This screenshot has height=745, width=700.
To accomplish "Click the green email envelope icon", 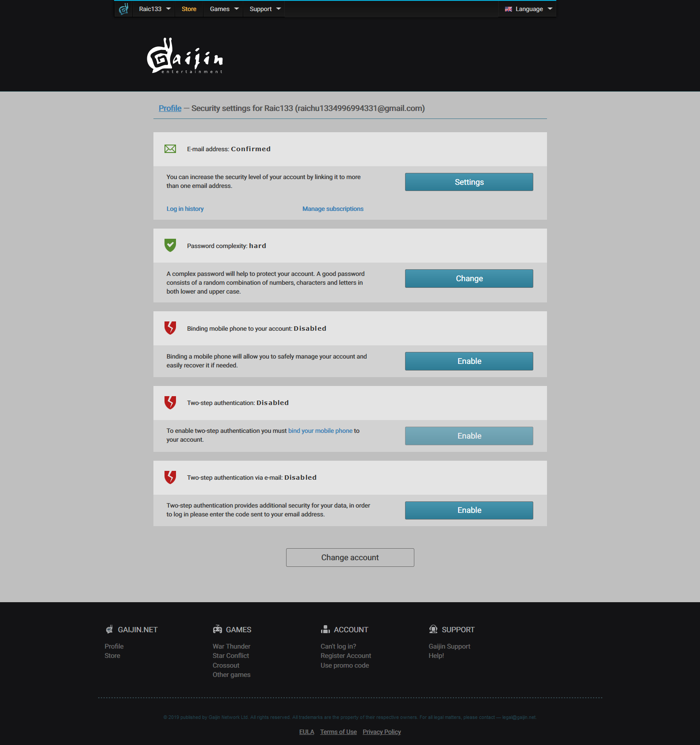I will click(170, 149).
